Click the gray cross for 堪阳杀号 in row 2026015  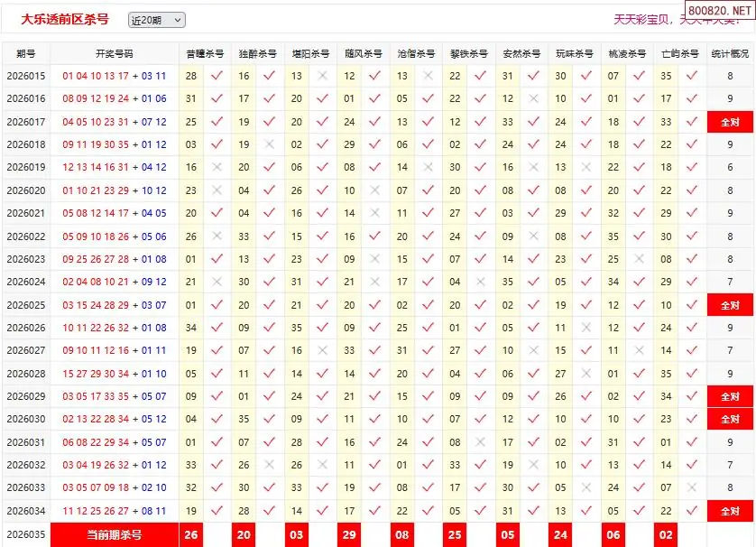(322, 76)
